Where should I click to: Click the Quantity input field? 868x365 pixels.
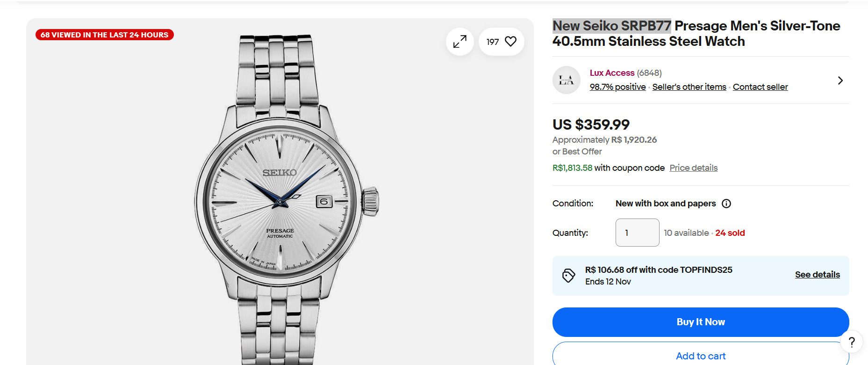point(637,233)
